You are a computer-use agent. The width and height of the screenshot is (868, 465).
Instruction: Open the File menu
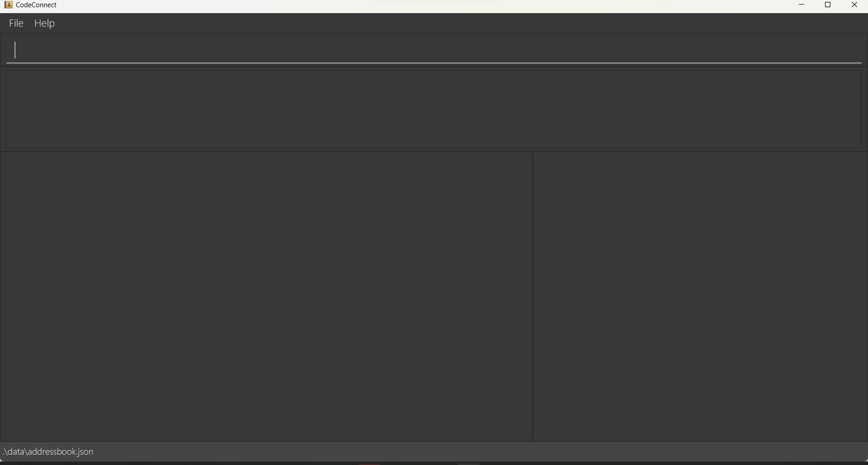[x=16, y=23]
